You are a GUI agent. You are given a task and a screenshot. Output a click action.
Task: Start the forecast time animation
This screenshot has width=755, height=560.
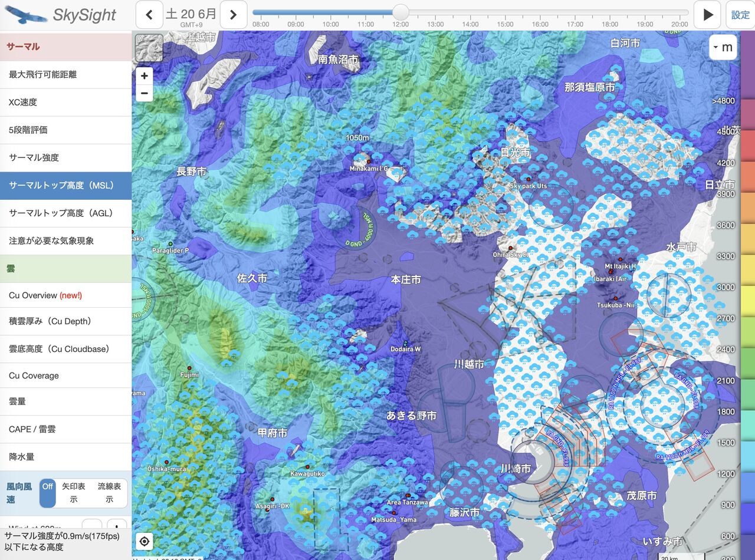pos(708,15)
